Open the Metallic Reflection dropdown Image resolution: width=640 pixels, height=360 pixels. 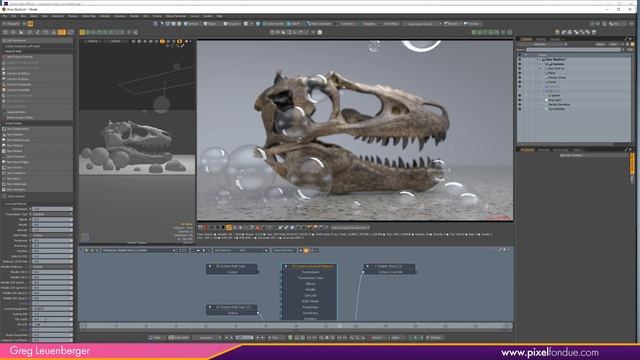coord(52,267)
